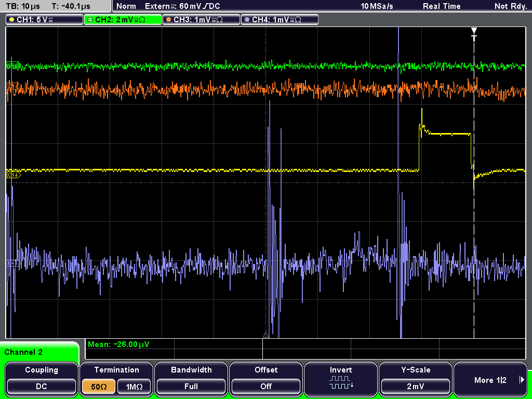Click the yellow CH1 color dot
Viewport: 532px width, 399px height.
click(x=11, y=20)
